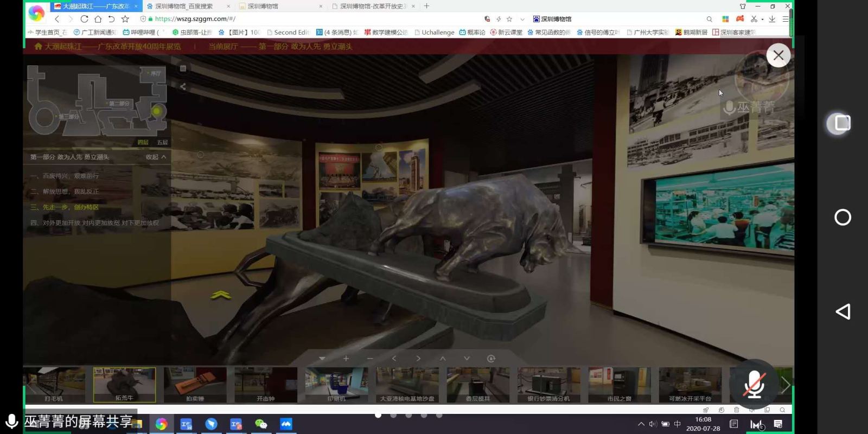Open WeChat from the taskbar
Viewport: 868px width, 434px height.
[x=261, y=424]
